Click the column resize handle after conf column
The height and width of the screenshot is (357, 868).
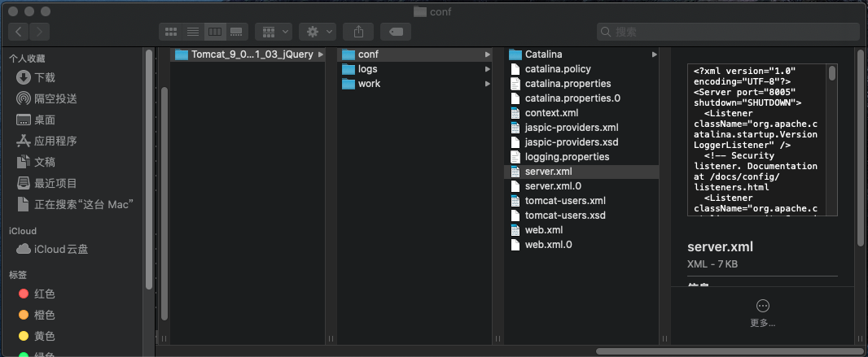(498, 338)
